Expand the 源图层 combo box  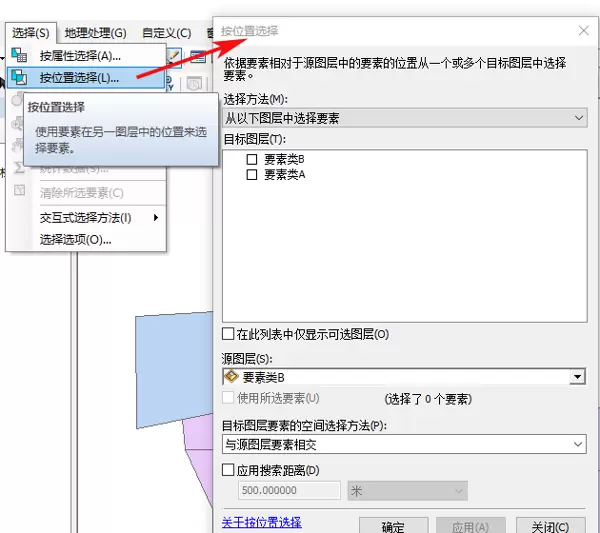[x=576, y=377]
